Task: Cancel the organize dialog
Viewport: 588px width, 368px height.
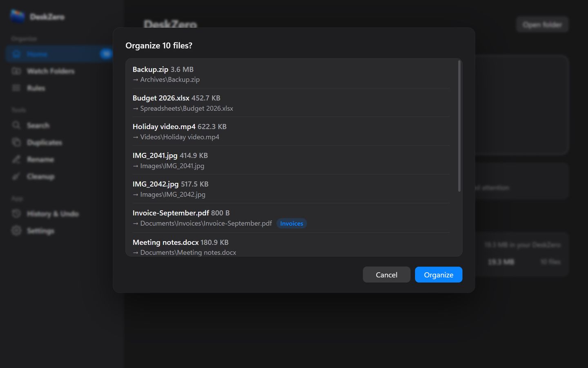Action: click(x=386, y=275)
